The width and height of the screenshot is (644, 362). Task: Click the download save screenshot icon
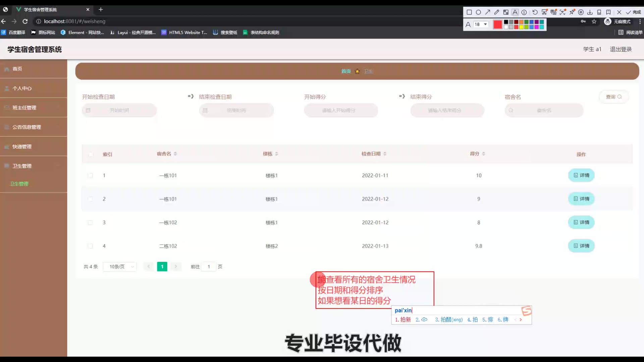point(590,12)
